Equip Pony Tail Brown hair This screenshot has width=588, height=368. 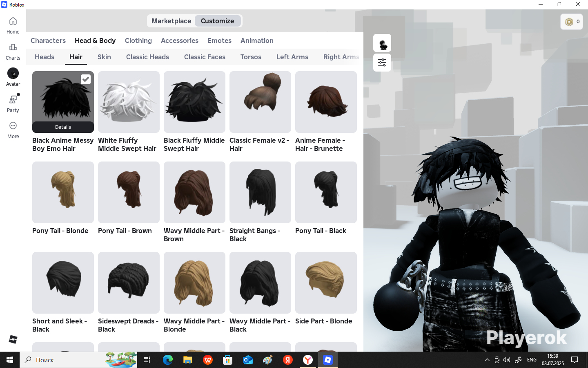[x=129, y=192]
